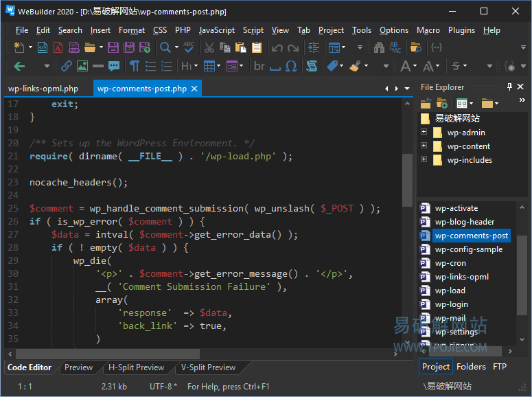Open the FTP panel tab
This screenshot has height=397, width=532.
[500, 367]
